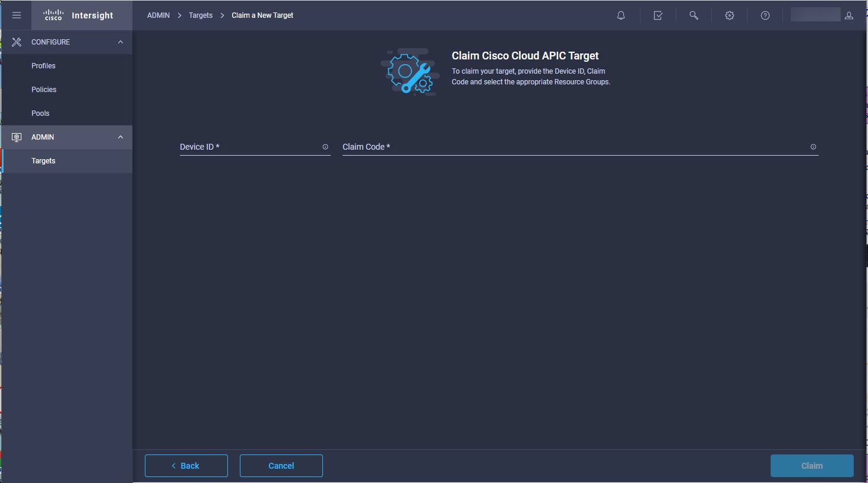
Task: Click the Configure tools icon in sidebar
Action: 17,42
